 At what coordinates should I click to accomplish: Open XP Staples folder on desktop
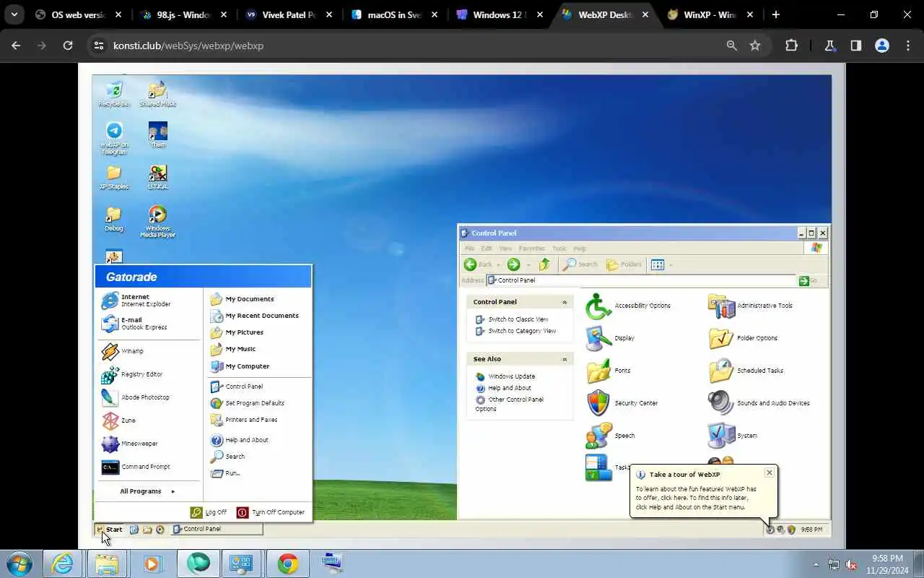114,177
